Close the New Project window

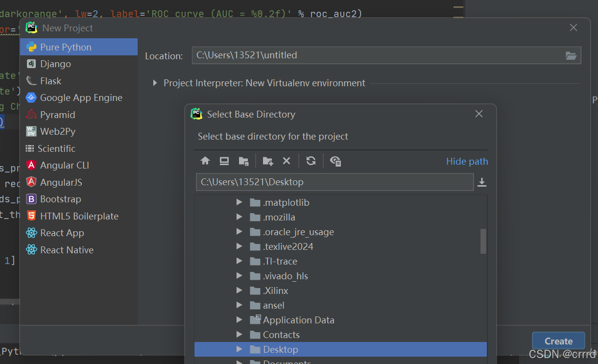pyautogui.click(x=574, y=28)
